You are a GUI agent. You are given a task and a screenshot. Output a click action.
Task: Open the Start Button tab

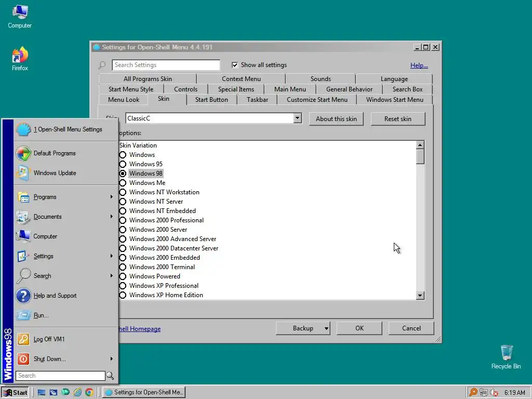point(211,100)
